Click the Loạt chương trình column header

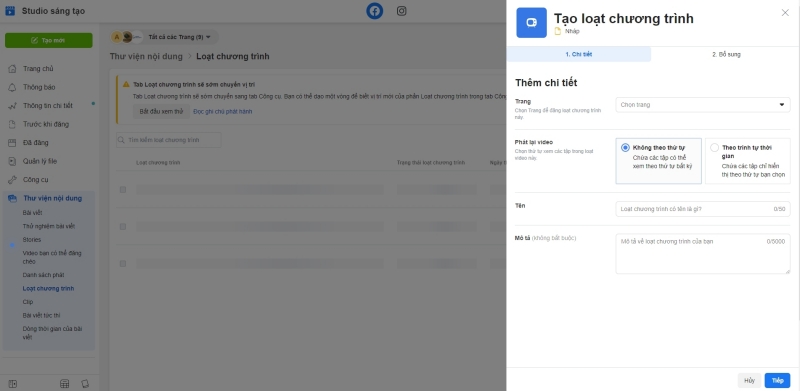158,163
